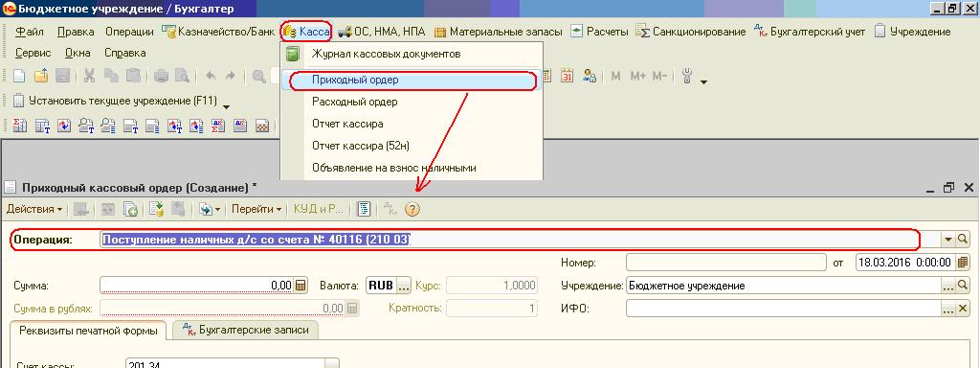Screen dimensions: 980x368
Task: Open the Окна menu
Action: coord(78,54)
